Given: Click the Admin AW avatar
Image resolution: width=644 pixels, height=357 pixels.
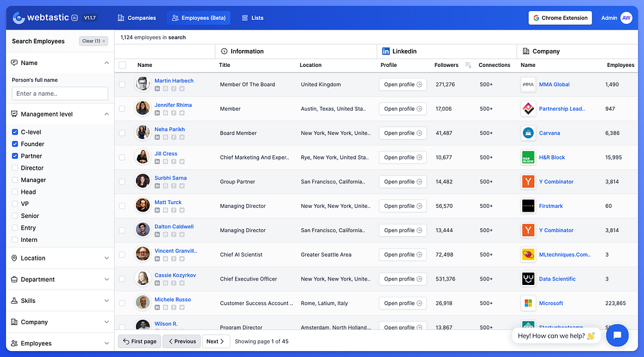Looking at the screenshot, I should pyautogui.click(x=627, y=17).
